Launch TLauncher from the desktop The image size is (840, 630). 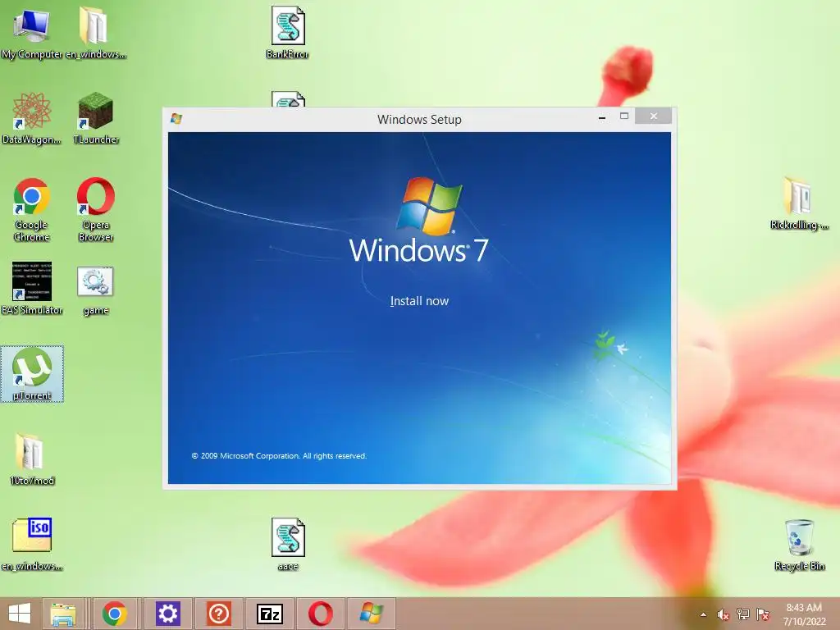95,118
